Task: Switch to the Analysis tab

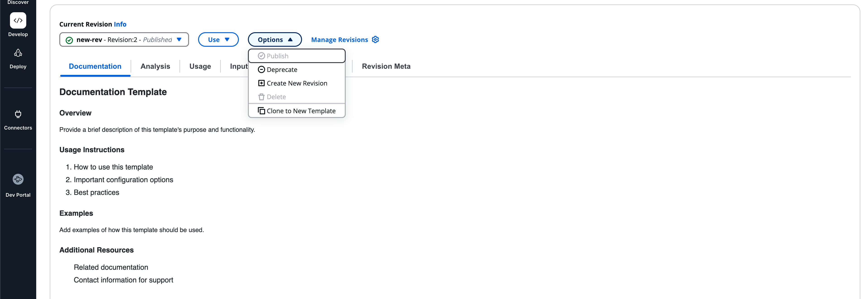Action: 155,66
